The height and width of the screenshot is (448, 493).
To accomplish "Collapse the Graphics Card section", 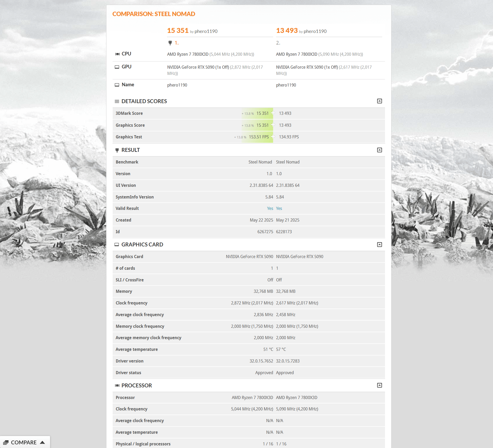I will click(x=379, y=245).
